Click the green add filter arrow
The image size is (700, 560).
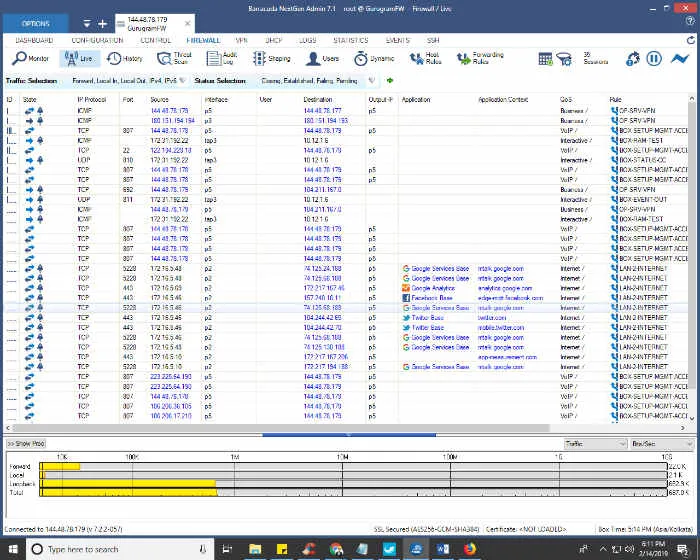point(390,81)
